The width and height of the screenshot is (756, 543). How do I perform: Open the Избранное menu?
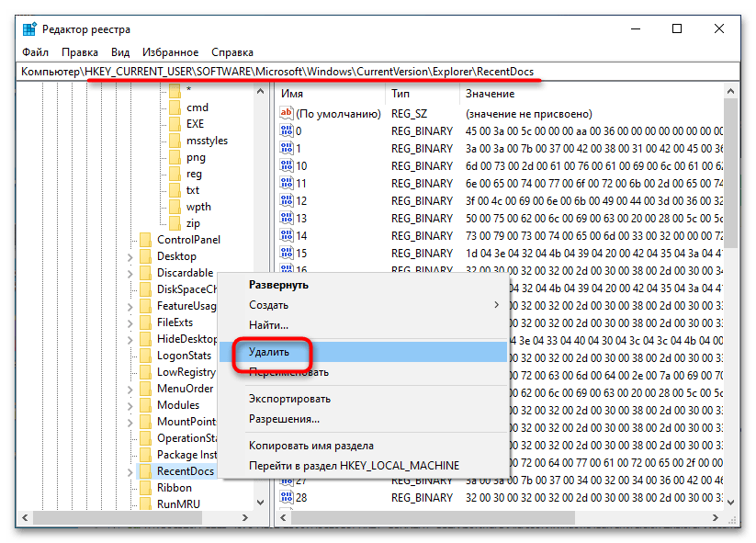(170, 52)
